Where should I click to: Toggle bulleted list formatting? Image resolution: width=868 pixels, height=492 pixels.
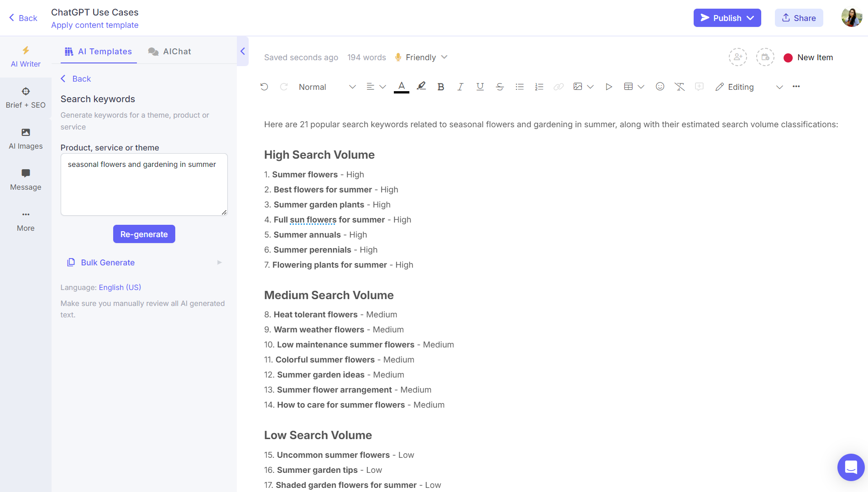(x=519, y=86)
